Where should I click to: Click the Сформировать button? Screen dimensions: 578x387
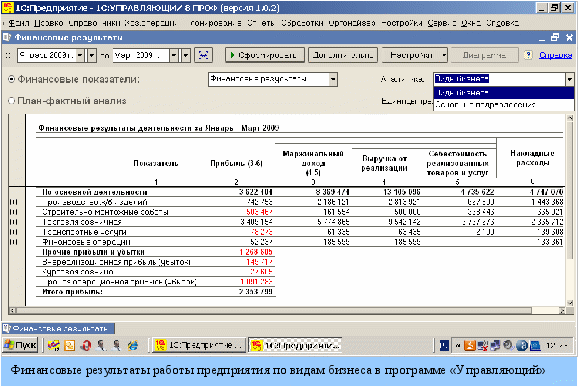pos(265,55)
